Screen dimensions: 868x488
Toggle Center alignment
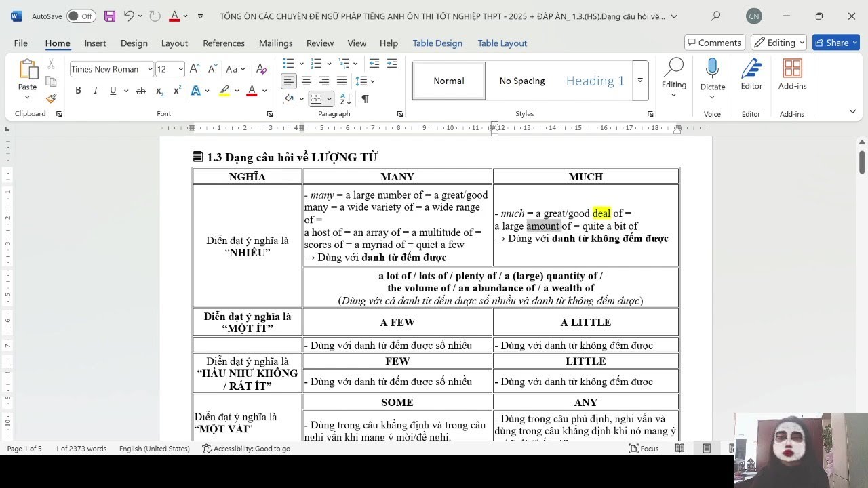pyautogui.click(x=307, y=81)
